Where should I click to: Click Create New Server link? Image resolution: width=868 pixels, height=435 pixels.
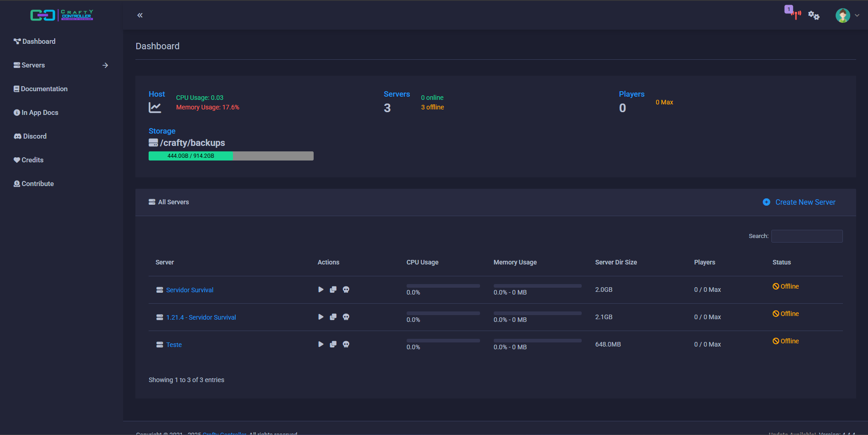806,202
